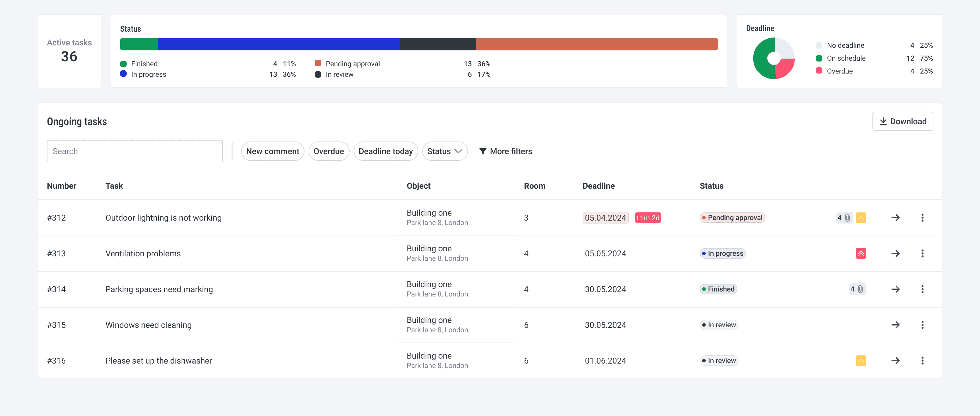Click the yellow priority icon on task #312
This screenshot has width=980, height=416.
pyautogui.click(x=860, y=217)
